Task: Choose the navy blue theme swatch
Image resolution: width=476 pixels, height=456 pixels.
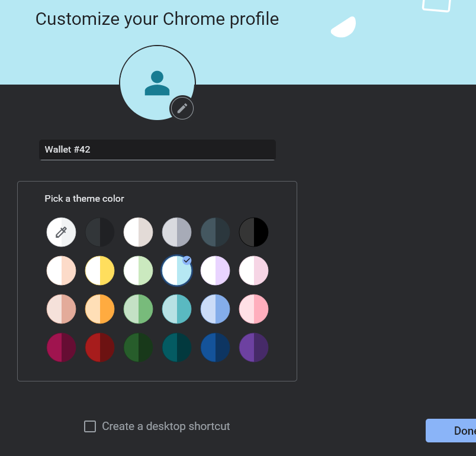Action: pos(216,347)
